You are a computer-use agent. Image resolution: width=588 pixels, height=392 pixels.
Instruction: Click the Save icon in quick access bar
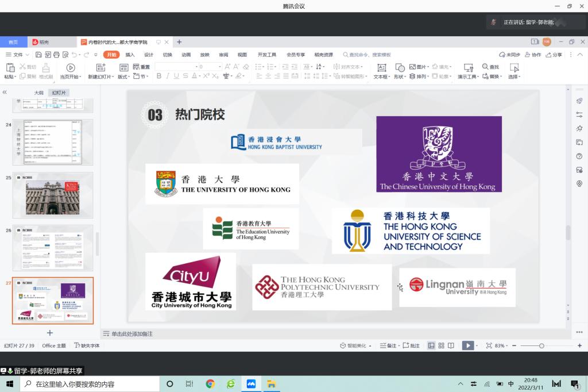(x=38, y=55)
